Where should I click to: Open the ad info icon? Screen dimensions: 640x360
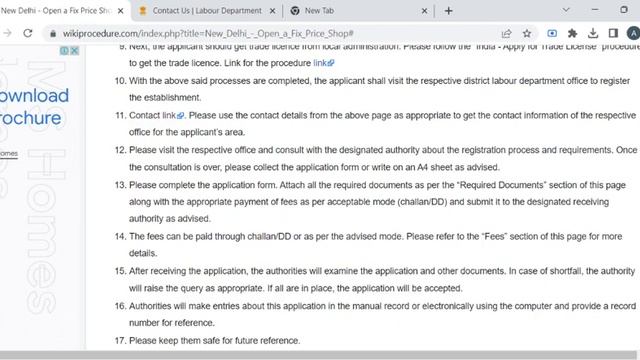coord(64,51)
